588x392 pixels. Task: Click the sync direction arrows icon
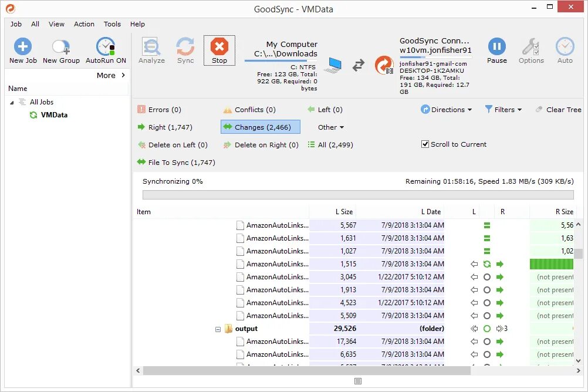pos(359,65)
